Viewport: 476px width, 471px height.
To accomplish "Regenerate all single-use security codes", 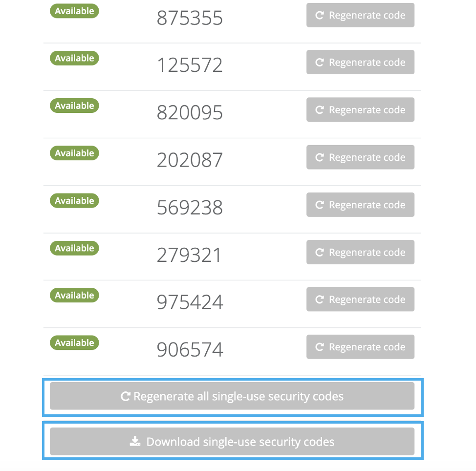I will (x=232, y=396).
